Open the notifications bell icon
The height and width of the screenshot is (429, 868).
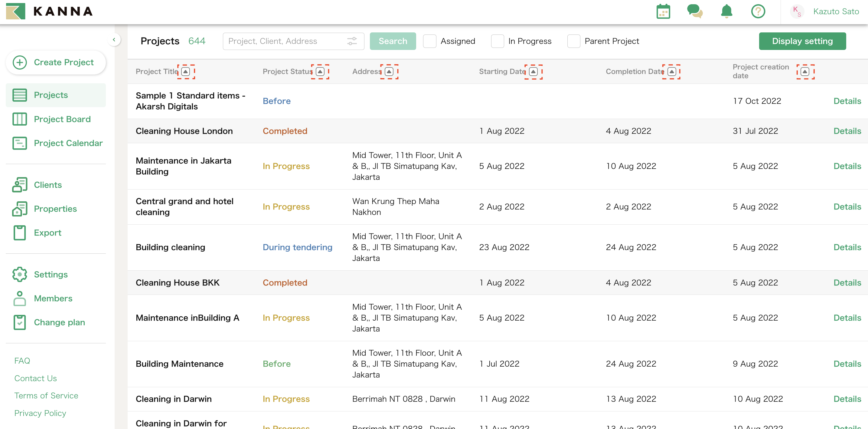726,11
